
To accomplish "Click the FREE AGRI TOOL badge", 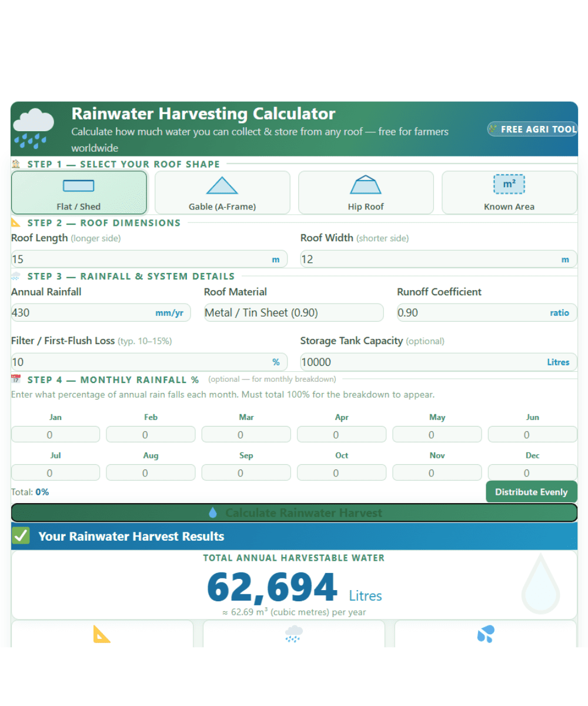I will tap(533, 129).
